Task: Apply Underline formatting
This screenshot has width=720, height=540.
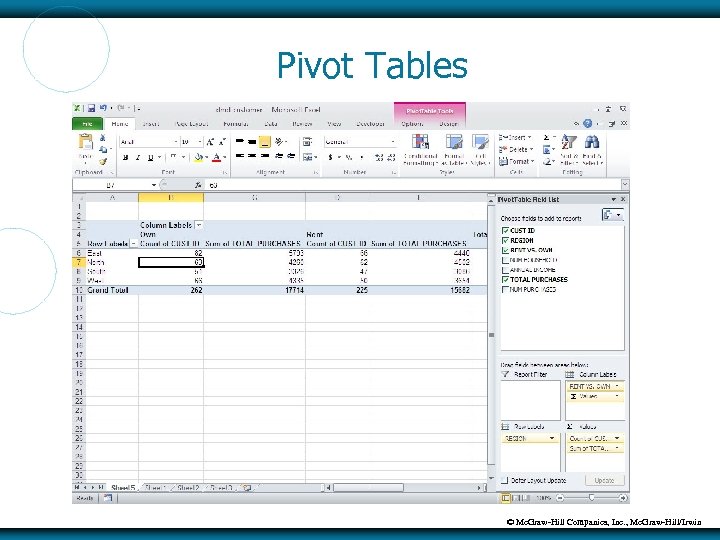Action: pos(150,158)
